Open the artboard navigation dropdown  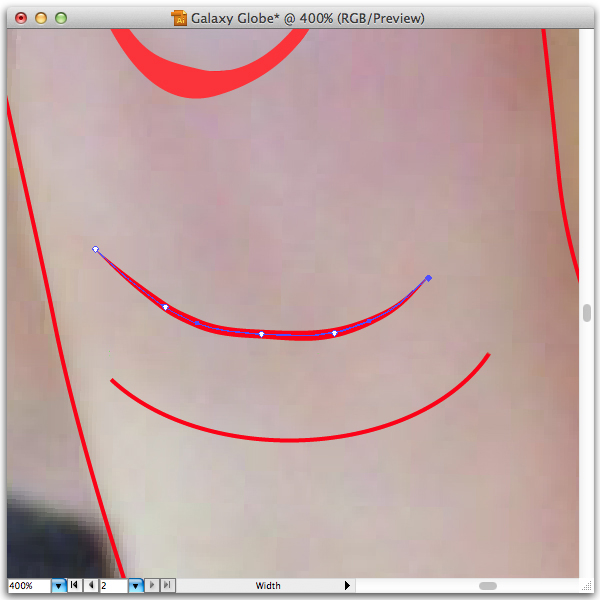pyautogui.click(x=135, y=585)
